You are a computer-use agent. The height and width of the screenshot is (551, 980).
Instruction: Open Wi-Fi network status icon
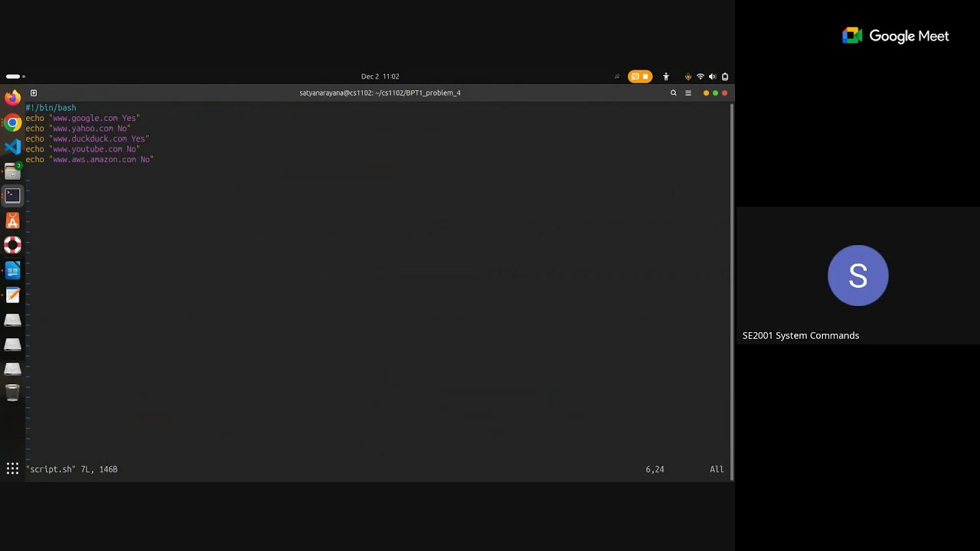(x=700, y=77)
